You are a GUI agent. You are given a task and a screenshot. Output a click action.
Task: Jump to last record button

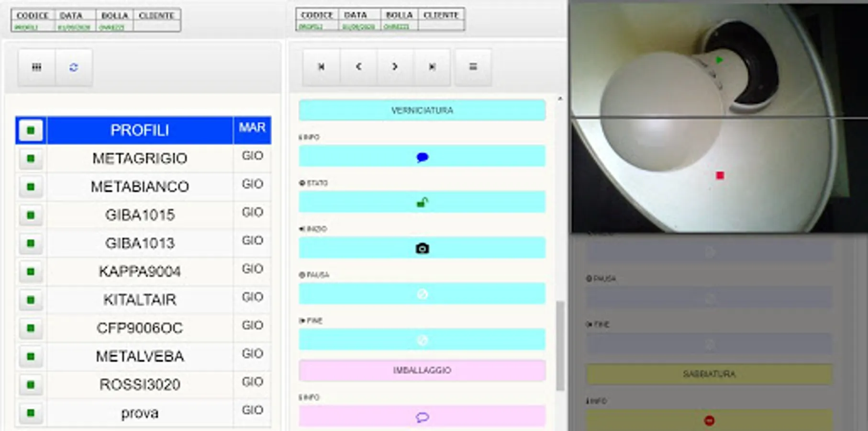432,67
